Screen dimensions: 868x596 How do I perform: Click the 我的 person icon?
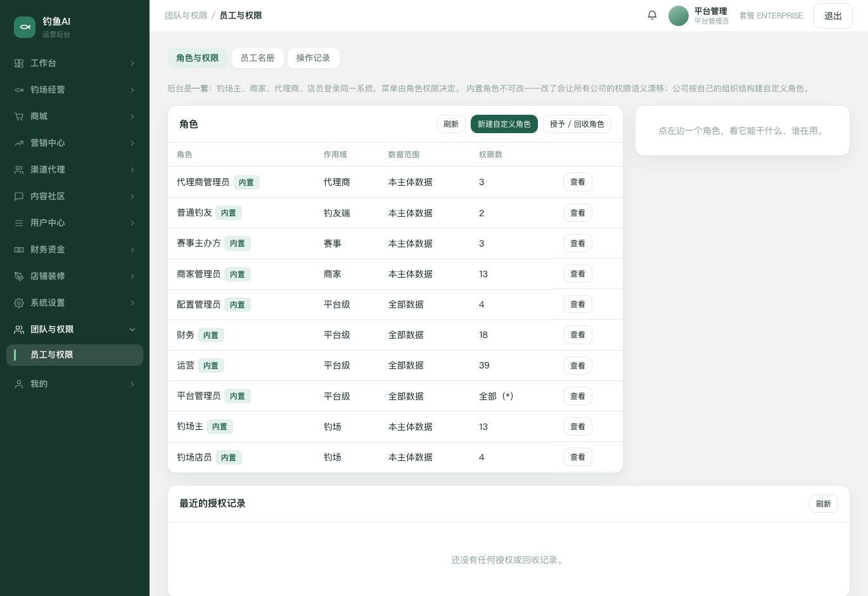[19, 384]
